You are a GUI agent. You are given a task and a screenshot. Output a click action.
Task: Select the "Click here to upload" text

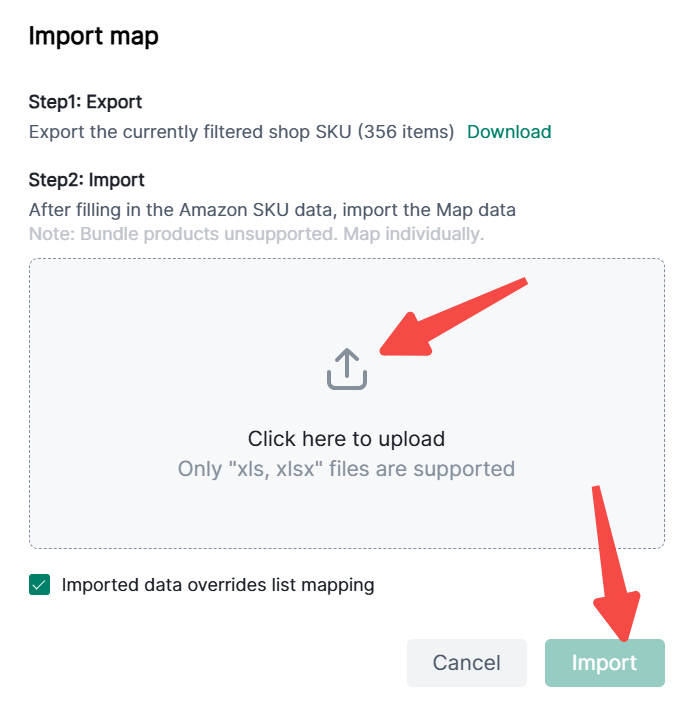tap(346, 439)
